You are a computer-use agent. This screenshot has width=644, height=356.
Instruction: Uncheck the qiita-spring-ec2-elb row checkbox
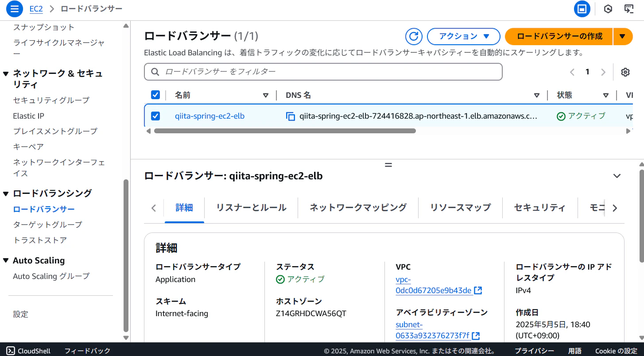pyautogui.click(x=155, y=116)
